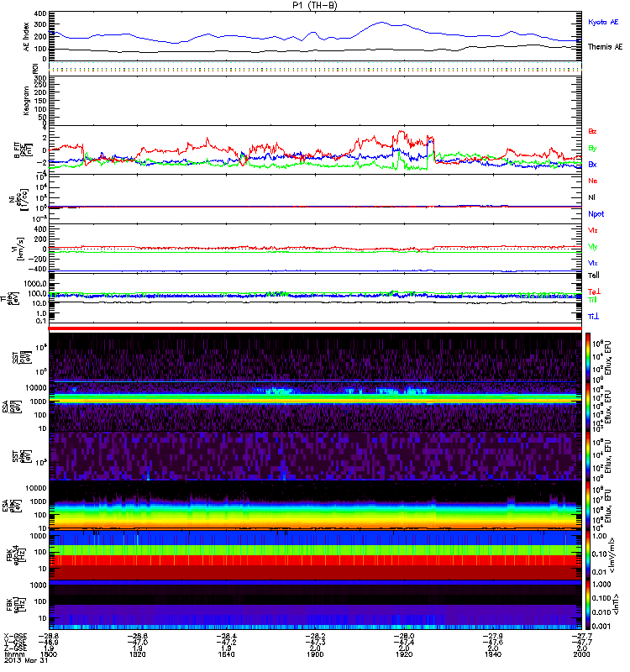Click the "0.001" tick on nT colorbar
Viewport: 630px width, 672px height.
point(601,626)
